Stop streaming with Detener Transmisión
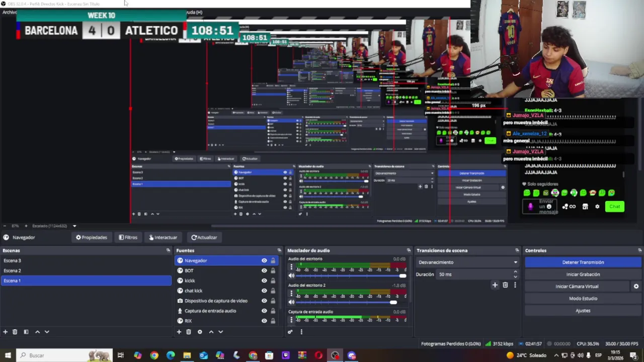This screenshot has width=644, height=362. tap(583, 262)
